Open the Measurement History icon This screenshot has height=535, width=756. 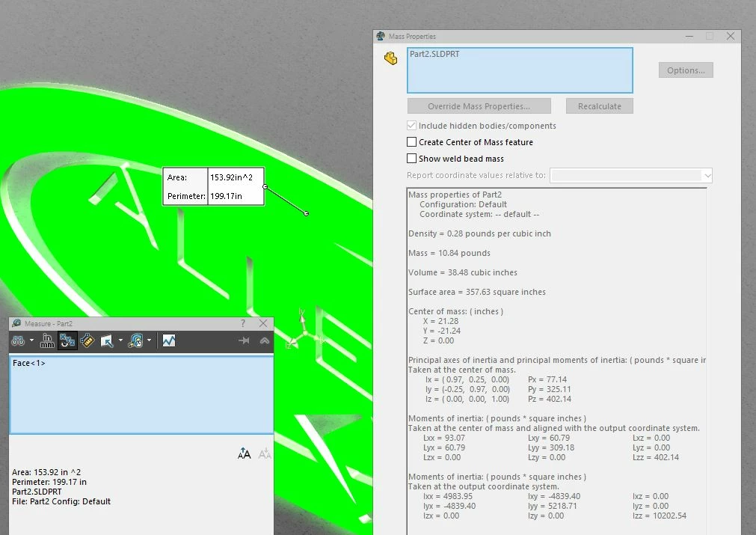pyautogui.click(x=136, y=341)
